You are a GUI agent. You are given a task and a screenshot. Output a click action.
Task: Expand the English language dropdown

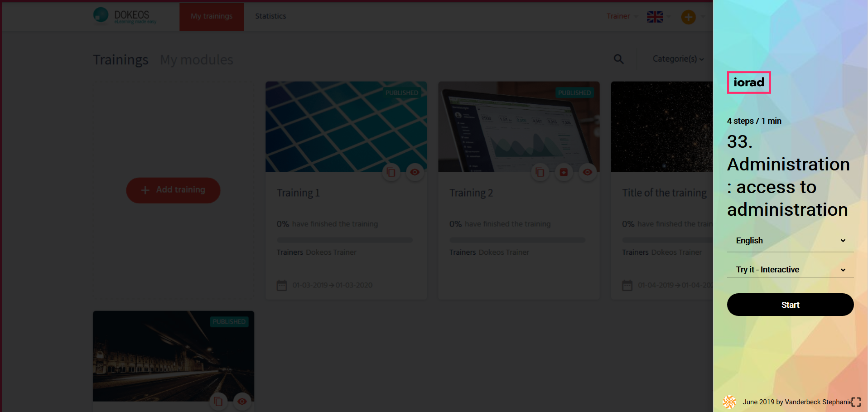coord(790,241)
